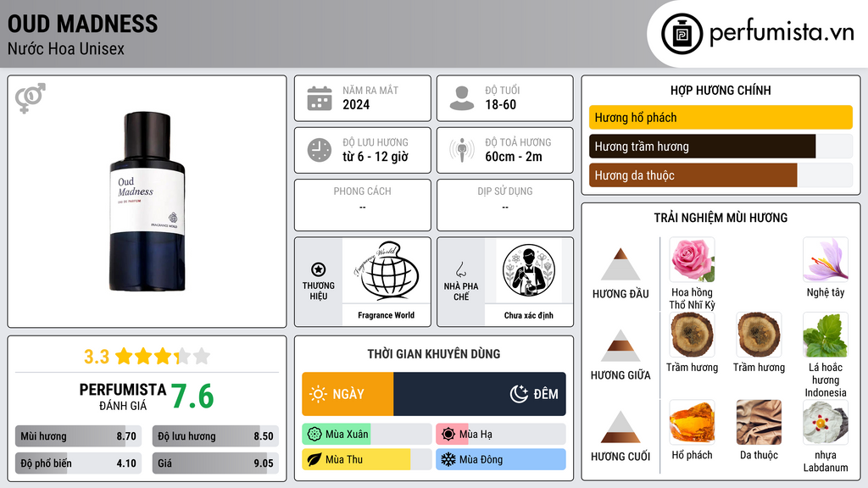The height and width of the screenshot is (488, 868).
Task: Click the Hương đầu pyramid icon
Action: point(620,264)
